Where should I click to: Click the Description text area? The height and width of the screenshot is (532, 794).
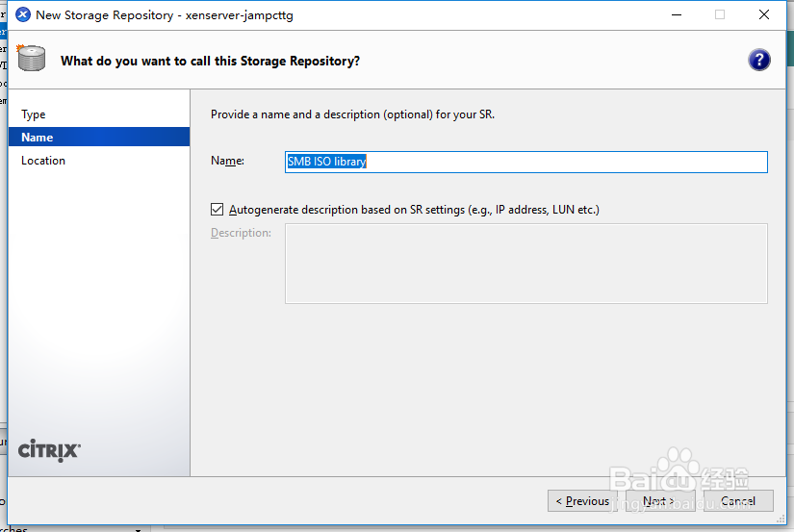click(x=525, y=264)
